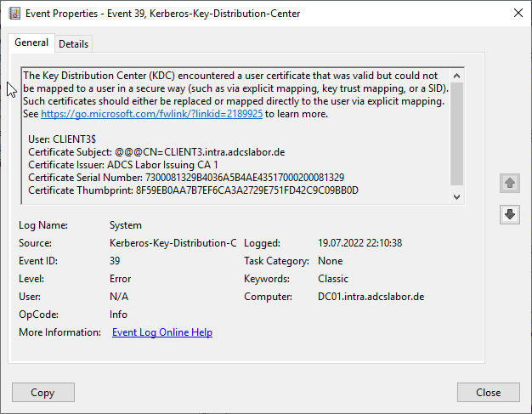
Task: Click the previous event up arrow button
Action: pos(510,183)
